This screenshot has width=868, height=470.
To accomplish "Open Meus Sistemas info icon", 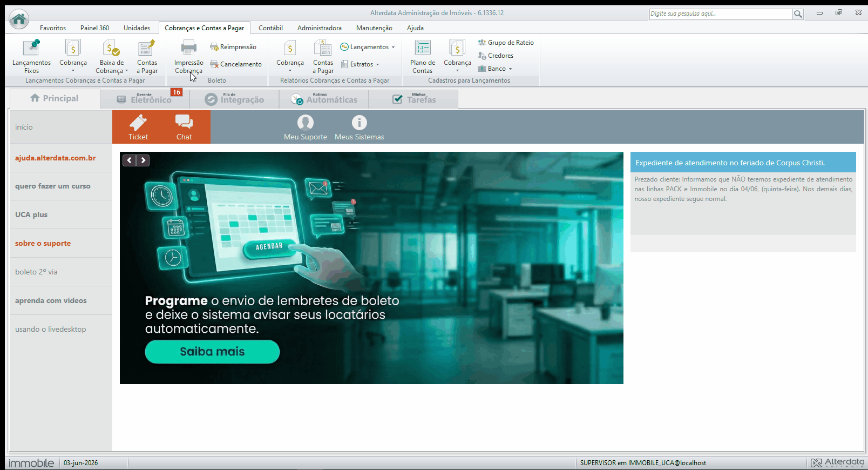I will coord(359,123).
